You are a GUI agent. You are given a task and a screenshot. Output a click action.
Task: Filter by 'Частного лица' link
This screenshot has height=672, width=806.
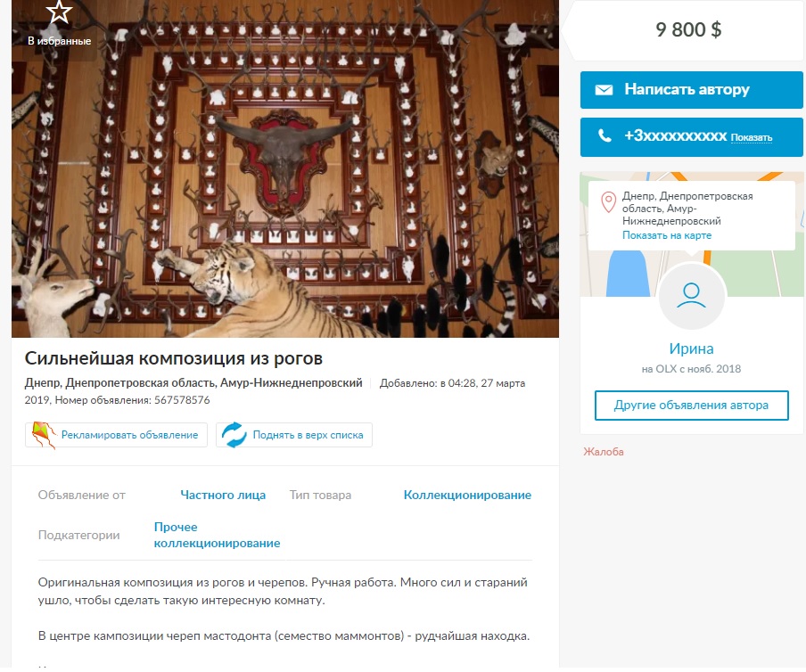pos(223,495)
